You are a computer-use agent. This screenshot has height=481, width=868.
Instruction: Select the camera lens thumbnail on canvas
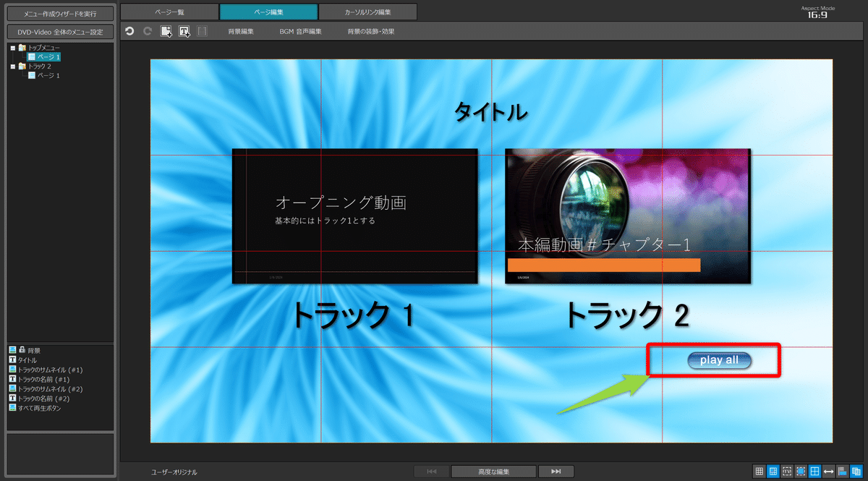click(628, 216)
